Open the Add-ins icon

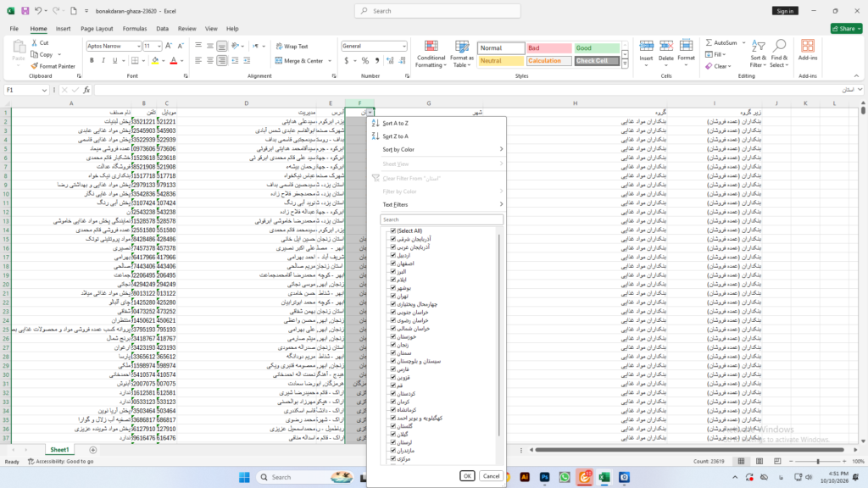pos(808,46)
